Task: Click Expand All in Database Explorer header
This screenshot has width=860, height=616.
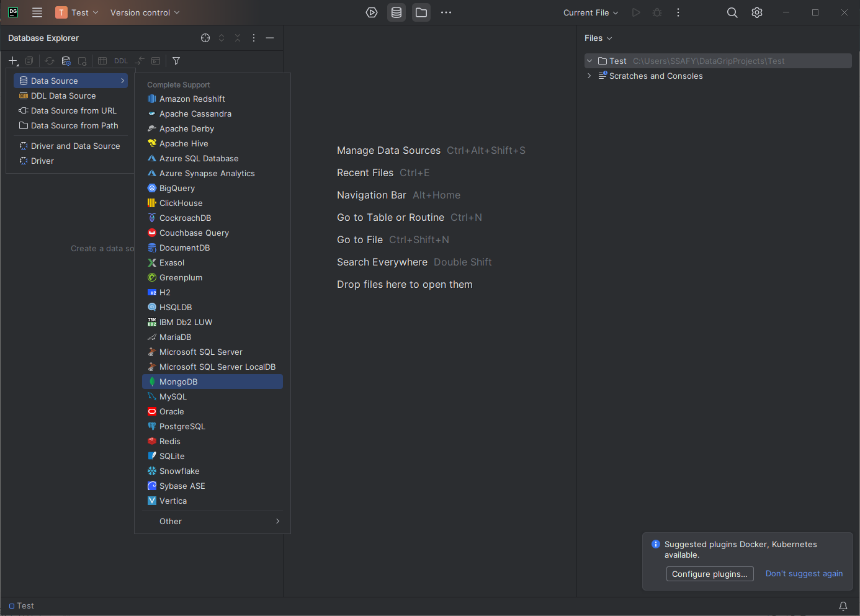Action: coord(222,38)
